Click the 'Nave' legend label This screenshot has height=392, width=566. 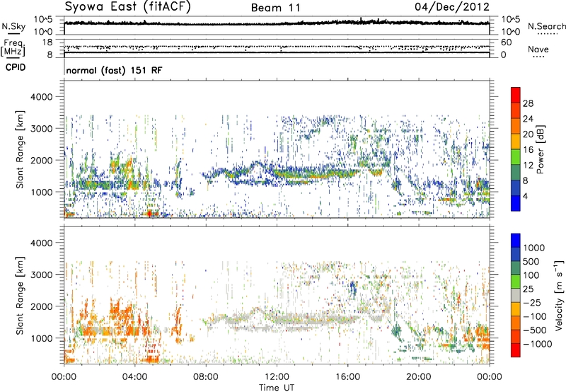(538, 49)
